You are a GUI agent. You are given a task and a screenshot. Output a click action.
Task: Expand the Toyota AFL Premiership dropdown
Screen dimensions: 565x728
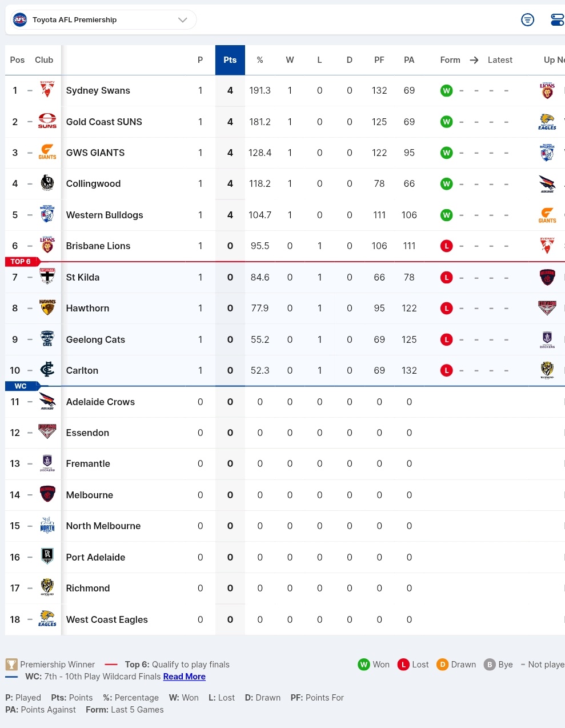[x=182, y=20]
